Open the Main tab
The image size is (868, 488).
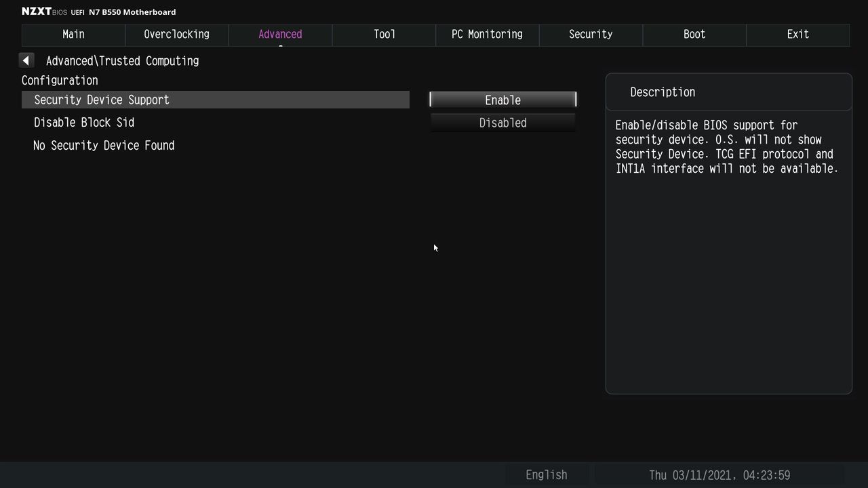click(73, 35)
